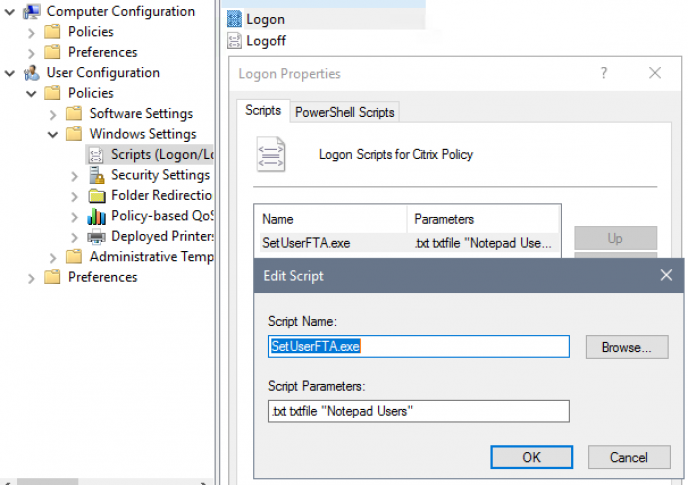Select the Logon script icon
This screenshot has height=485, width=688.
pyautogui.click(x=234, y=19)
